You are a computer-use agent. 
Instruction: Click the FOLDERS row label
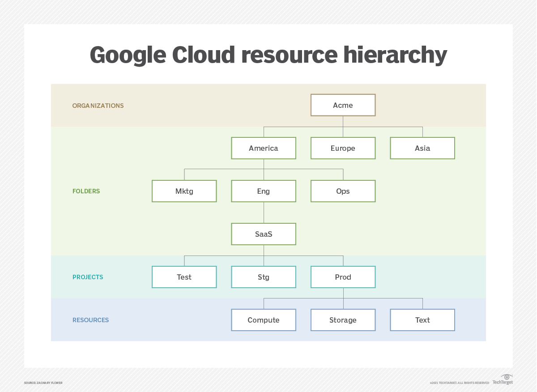(86, 191)
